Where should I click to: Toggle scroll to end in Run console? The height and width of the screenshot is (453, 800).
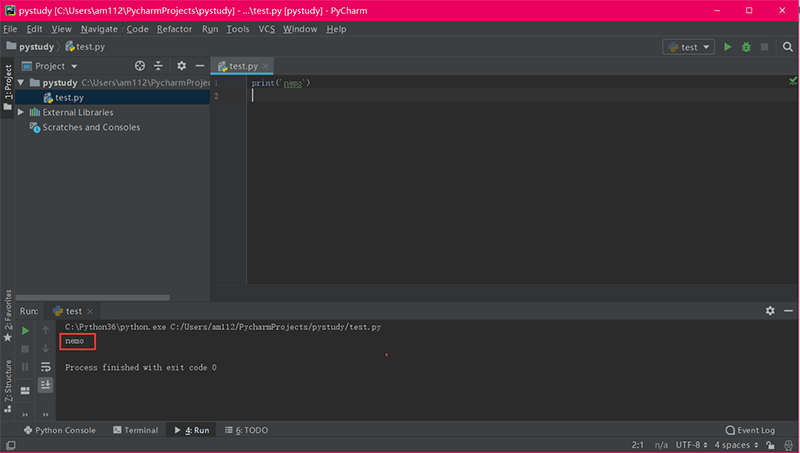(45, 385)
